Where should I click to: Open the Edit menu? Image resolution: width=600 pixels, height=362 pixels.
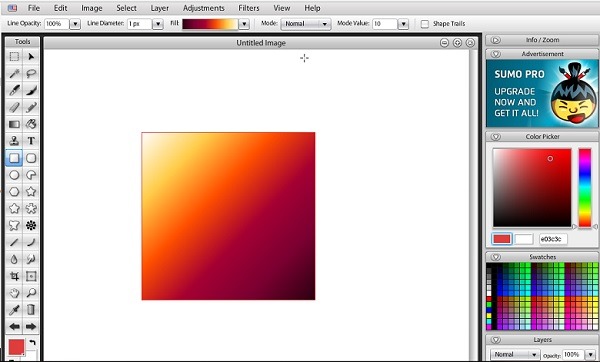click(x=60, y=8)
